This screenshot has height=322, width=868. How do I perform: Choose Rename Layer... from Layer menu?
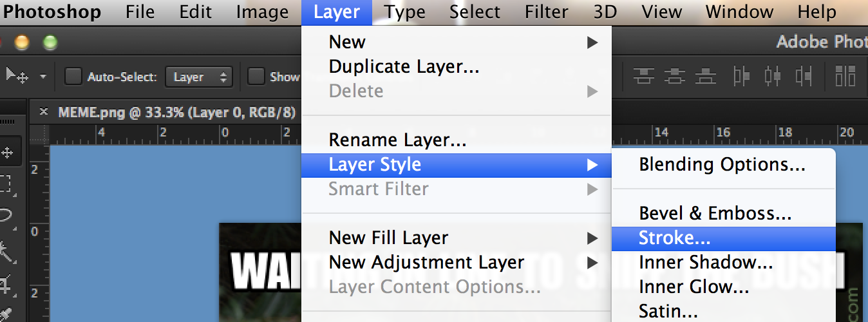(x=456, y=140)
